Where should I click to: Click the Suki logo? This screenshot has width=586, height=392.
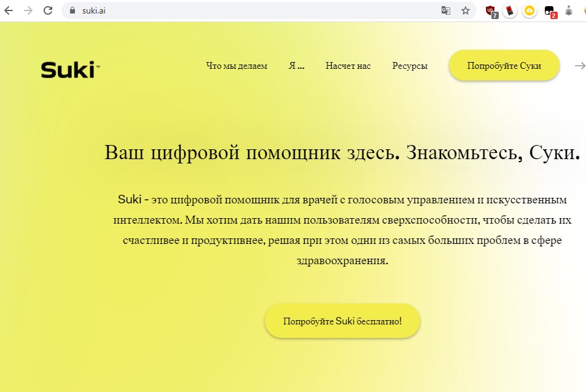click(70, 70)
